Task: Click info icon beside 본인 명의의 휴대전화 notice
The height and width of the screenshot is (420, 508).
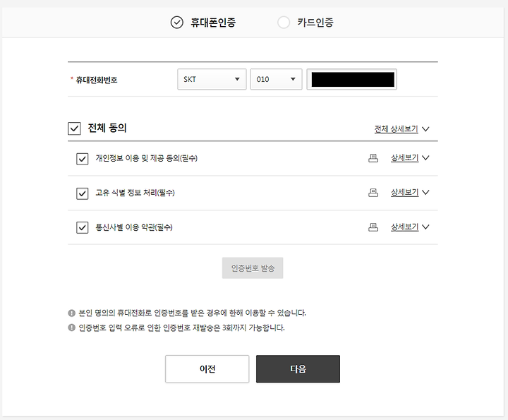Action: pos(71,313)
